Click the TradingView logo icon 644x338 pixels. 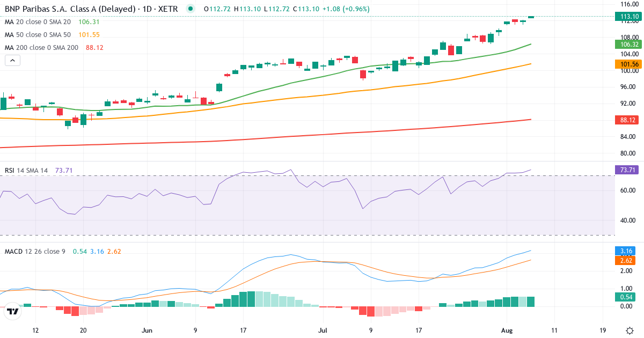[12, 311]
